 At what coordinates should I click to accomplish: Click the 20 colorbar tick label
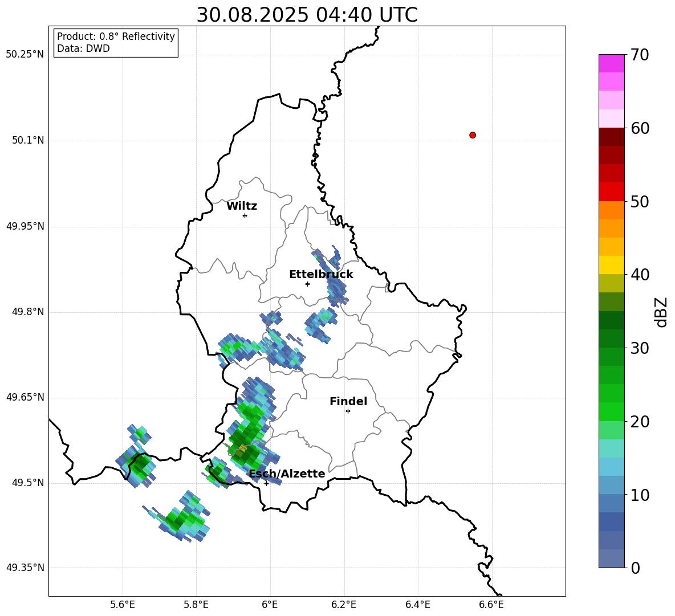coord(640,422)
